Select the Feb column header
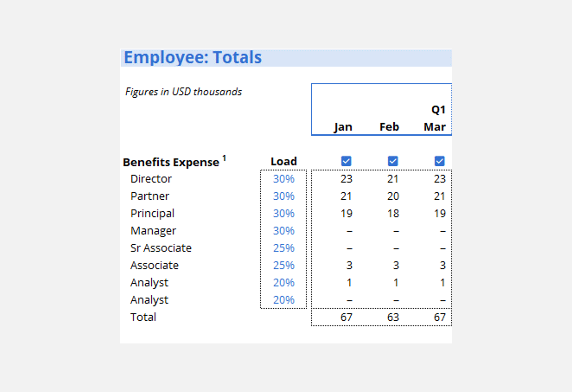This screenshot has height=392, width=572. click(x=389, y=127)
